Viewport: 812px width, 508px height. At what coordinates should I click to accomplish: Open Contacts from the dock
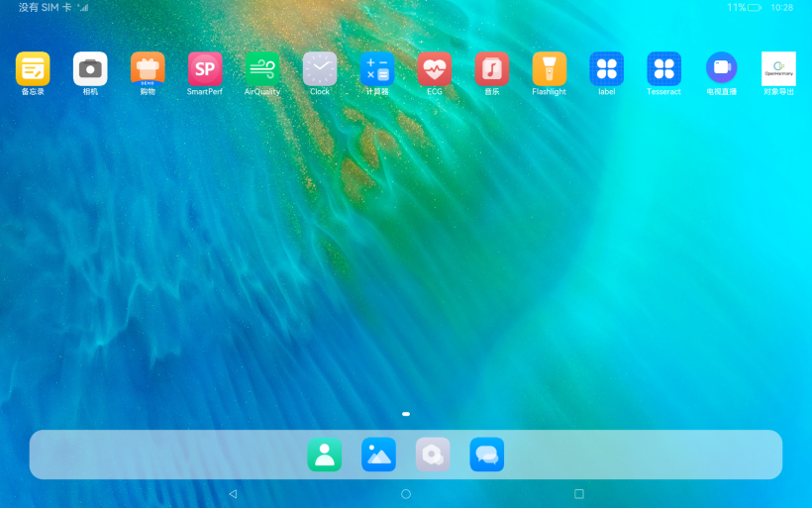(324, 455)
